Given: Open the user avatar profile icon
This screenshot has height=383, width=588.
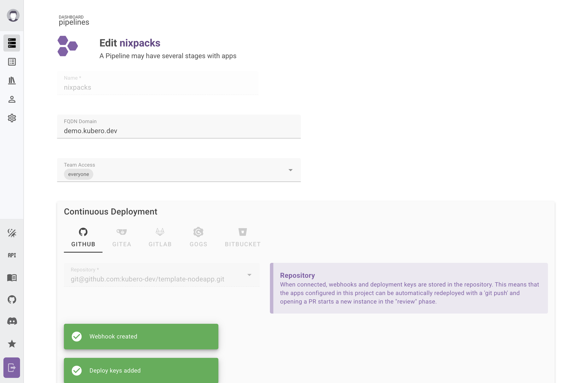Looking at the screenshot, I should pos(13,15).
